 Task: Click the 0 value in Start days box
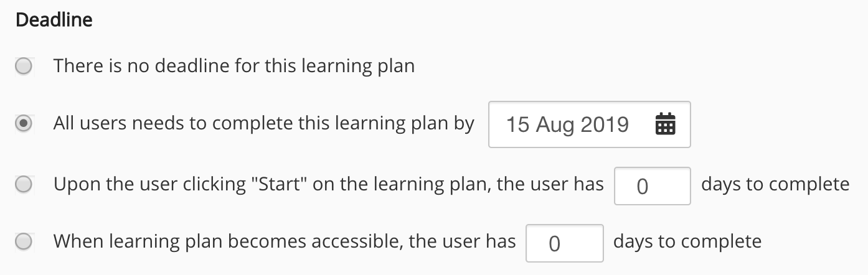643,186
